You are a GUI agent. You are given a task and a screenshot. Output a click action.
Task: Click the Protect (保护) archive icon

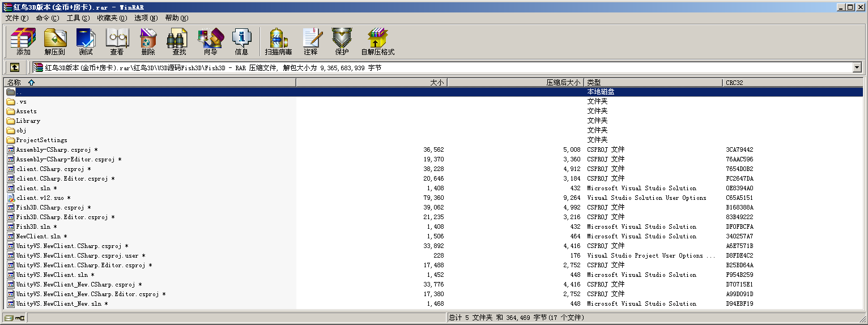coord(342,41)
